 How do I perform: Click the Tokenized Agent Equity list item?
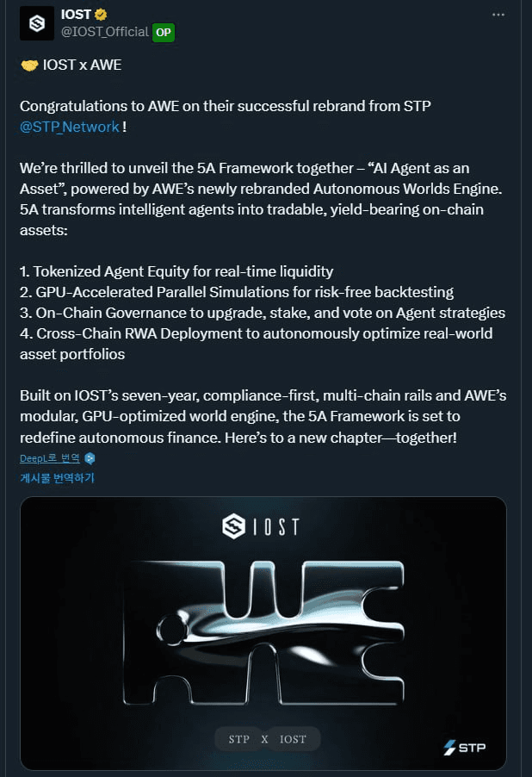click(x=176, y=271)
